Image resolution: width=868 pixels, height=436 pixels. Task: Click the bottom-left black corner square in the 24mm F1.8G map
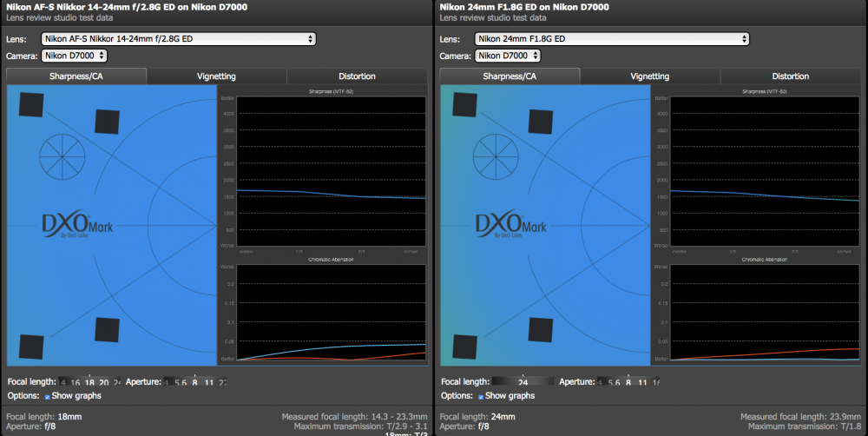(465, 347)
